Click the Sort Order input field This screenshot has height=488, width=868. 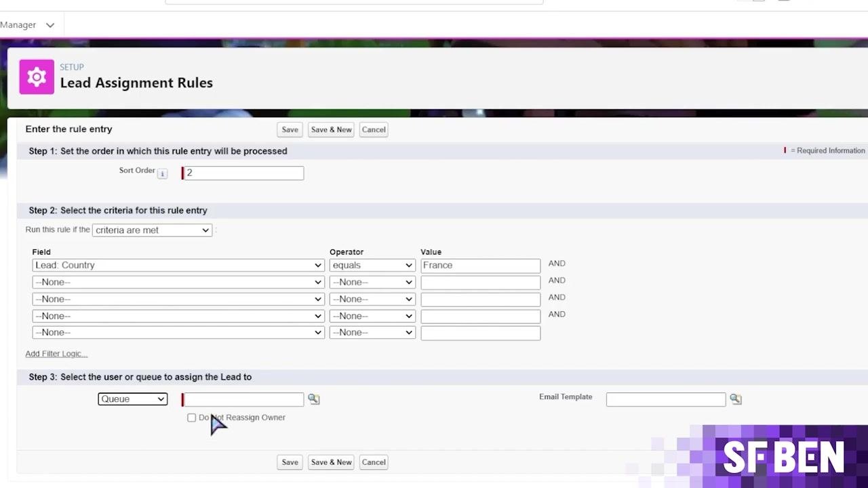[243, 173]
